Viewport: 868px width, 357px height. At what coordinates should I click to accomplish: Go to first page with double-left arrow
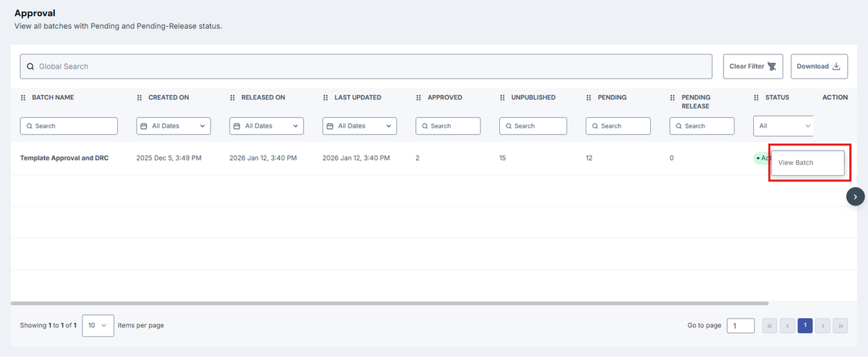(770, 326)
